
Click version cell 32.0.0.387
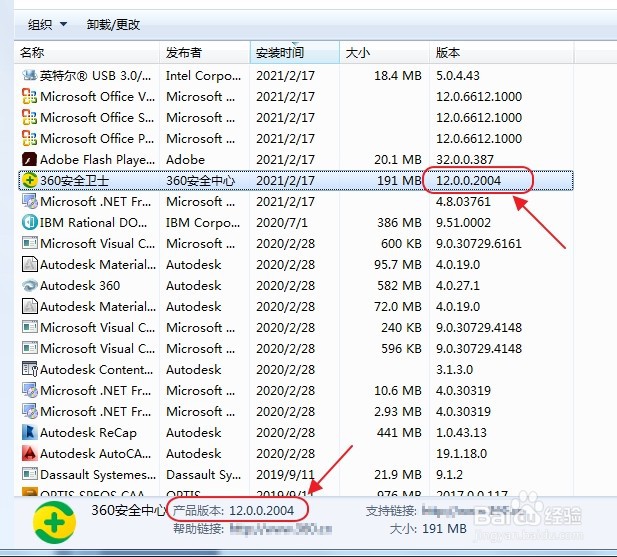pos(465,159)
